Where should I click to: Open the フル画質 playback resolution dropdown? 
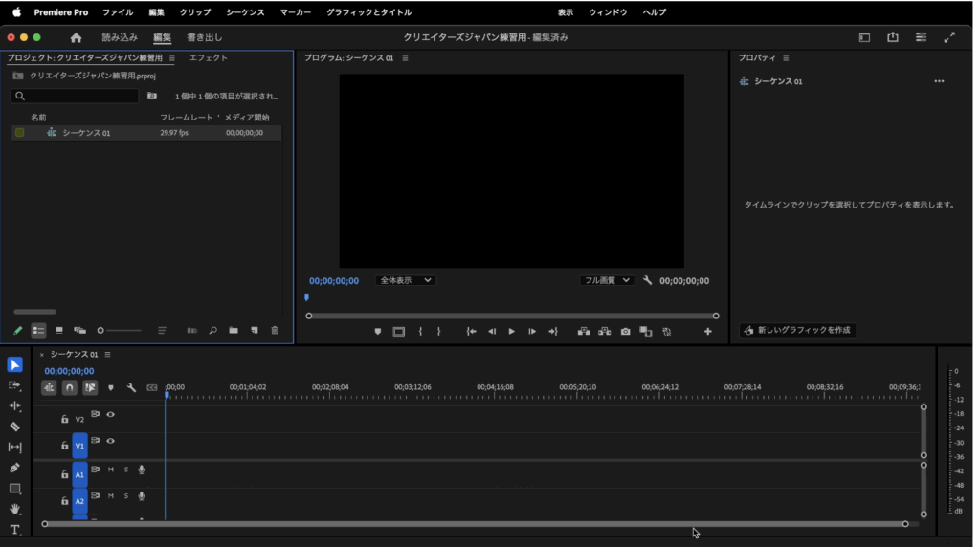click(x=607, y=280)
